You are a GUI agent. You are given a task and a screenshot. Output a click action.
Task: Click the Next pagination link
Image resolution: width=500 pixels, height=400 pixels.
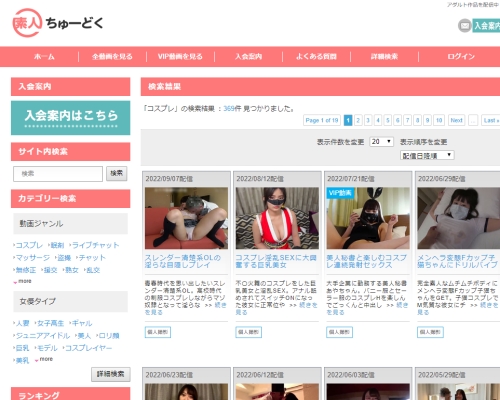point(456,120)
